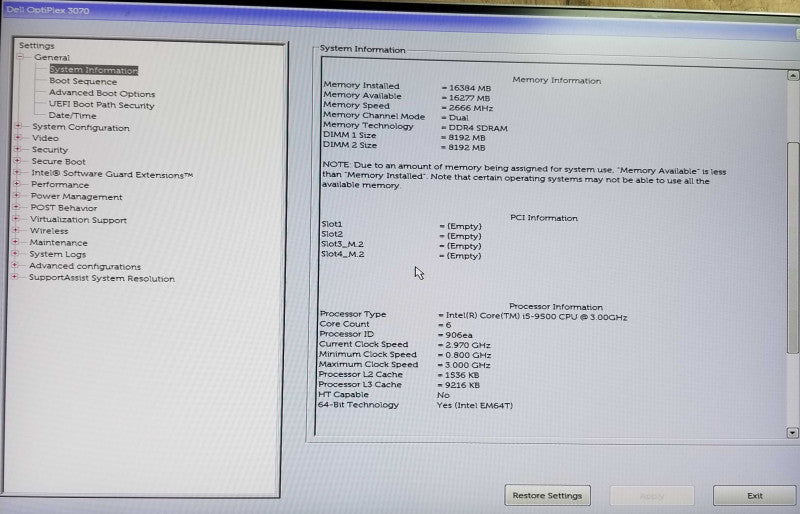Select the Wireless category label
The image size is (800, 514).
[x=48, y=231]
